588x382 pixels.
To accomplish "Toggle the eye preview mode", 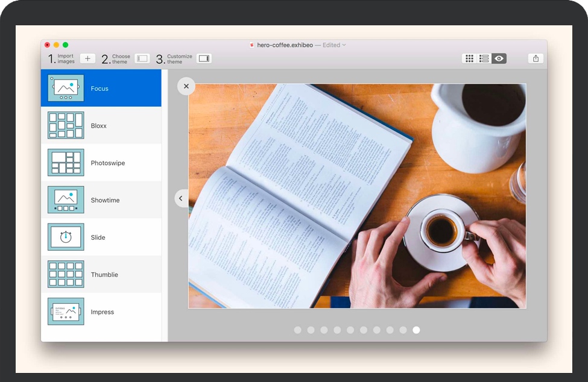I will point(499,58).
